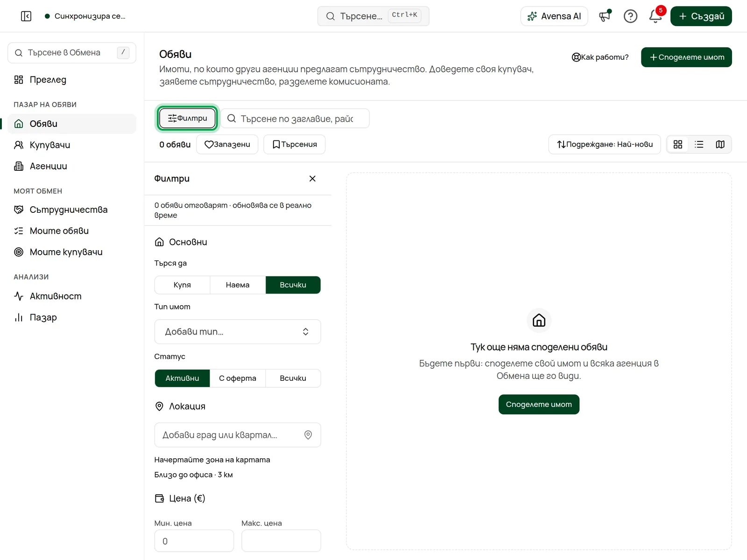Open notifications bell with badge 5
The image size is (747, 560).
pyautogui.click(x=655, y=16)
